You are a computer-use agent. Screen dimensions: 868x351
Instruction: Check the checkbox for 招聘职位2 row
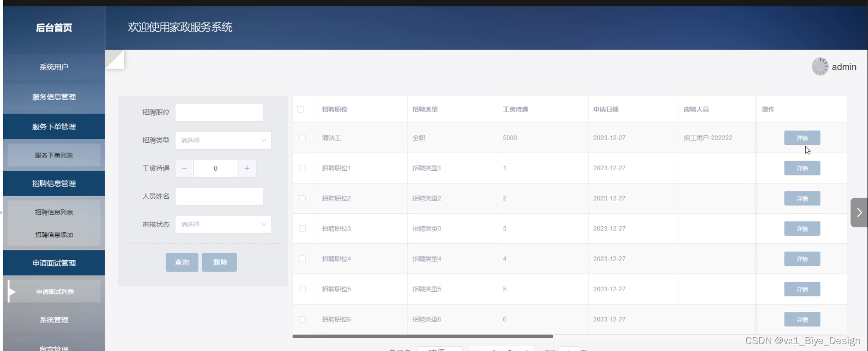(303, 198)
